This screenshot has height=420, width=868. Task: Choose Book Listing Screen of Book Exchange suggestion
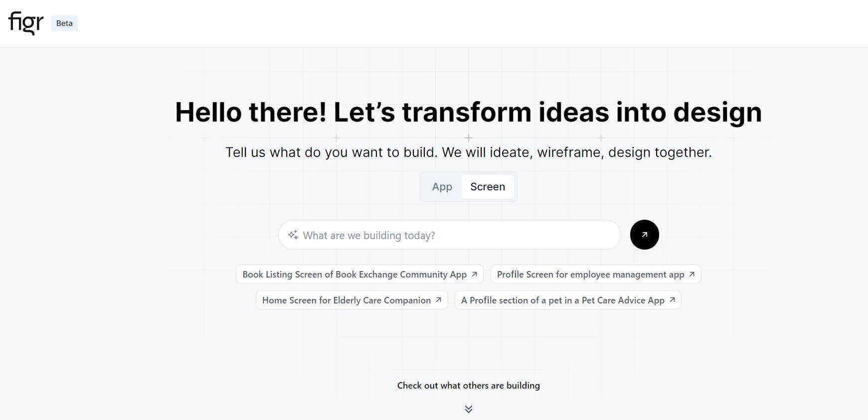click(354, 275)
